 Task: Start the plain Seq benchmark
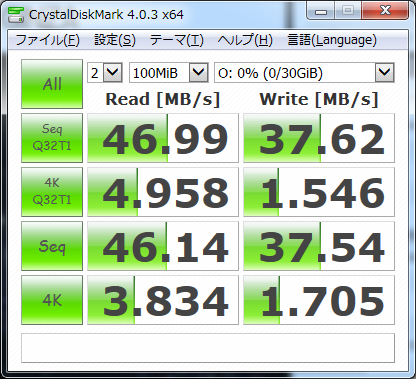pyautogui.click(x=52, y=246)
